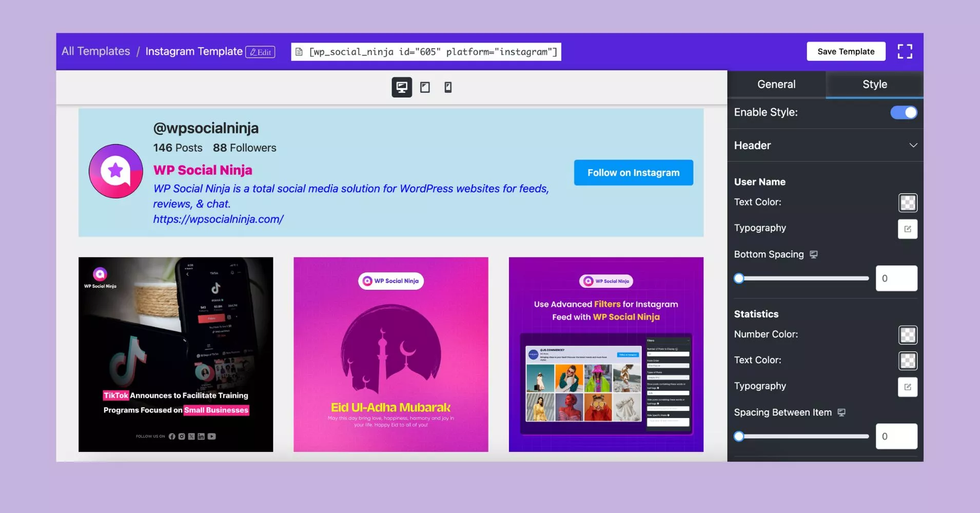Switch to mobile preview mode

coord(448,87)
